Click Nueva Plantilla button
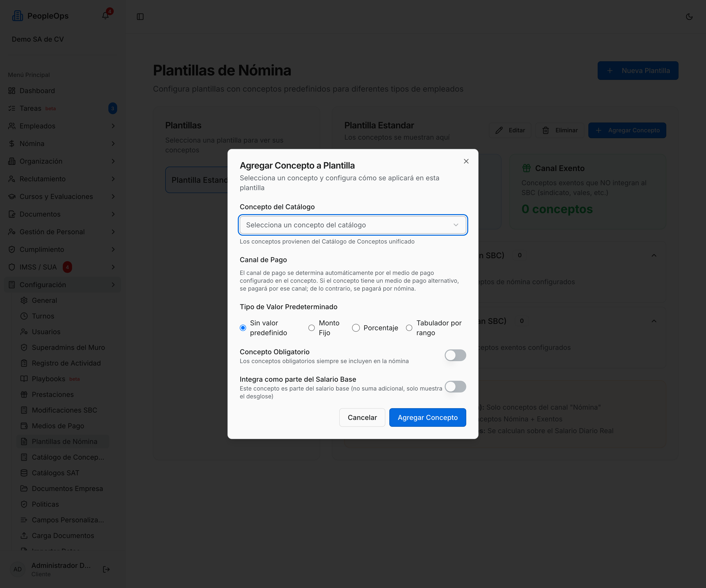The width and height of the screenshot is (706, 588). coord(638,71)
